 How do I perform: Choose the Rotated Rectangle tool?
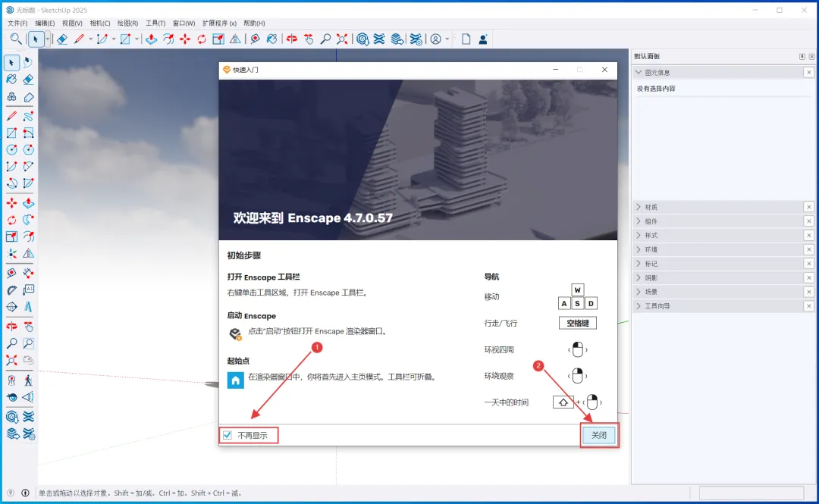(x=28, y=133)
